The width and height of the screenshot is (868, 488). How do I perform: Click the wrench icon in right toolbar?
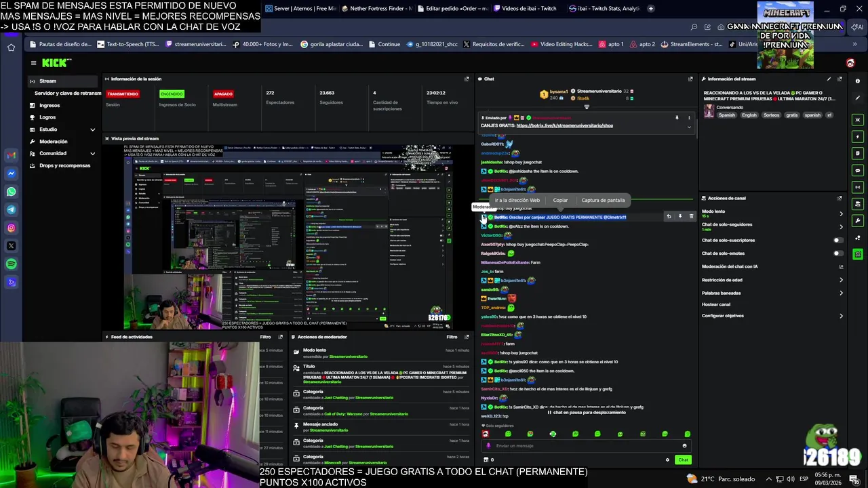pos(858,221)
